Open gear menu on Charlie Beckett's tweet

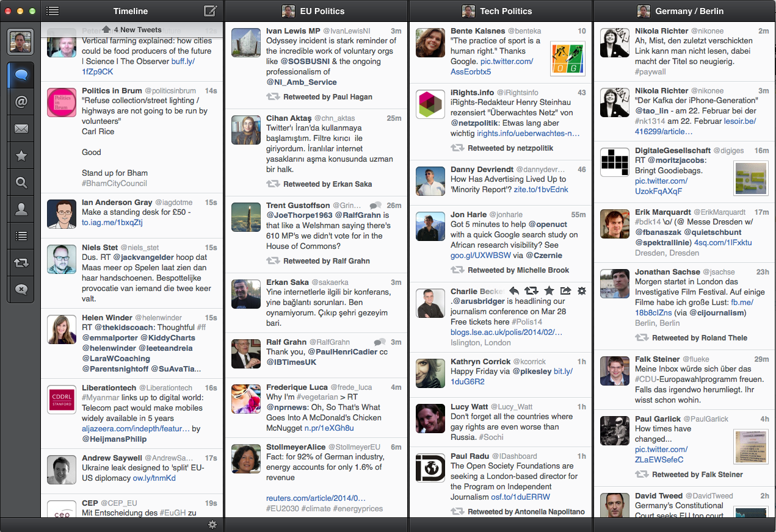[582, 291]
